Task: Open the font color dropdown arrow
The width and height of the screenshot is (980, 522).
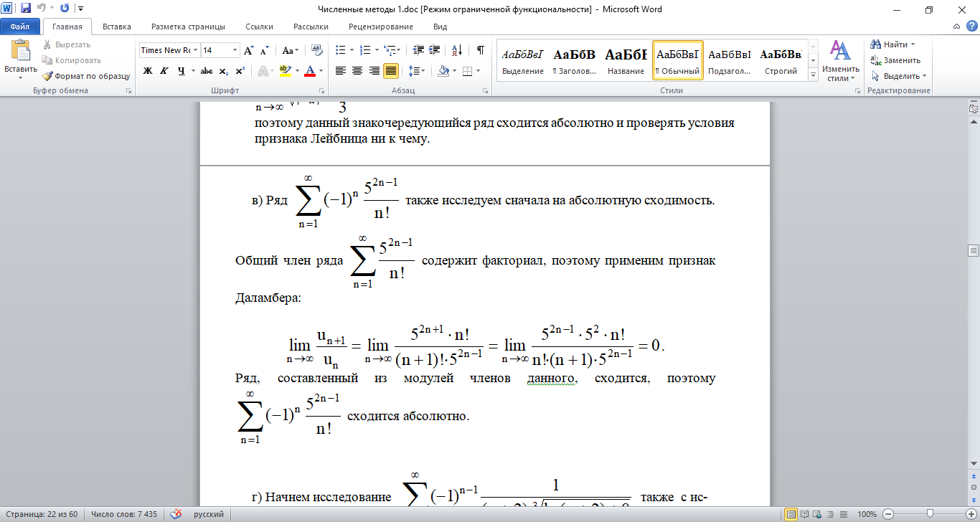Action: [321, 71]
